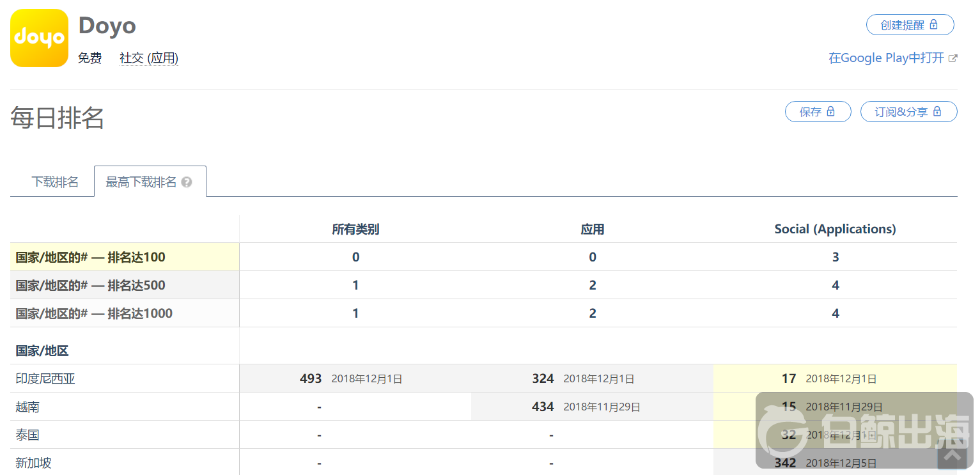
Task: Click the 应用 column header
Action: (592, 229)
